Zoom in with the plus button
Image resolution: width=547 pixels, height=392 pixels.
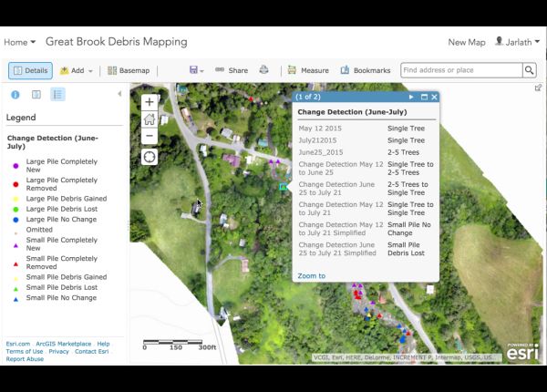tap(150, 102)
